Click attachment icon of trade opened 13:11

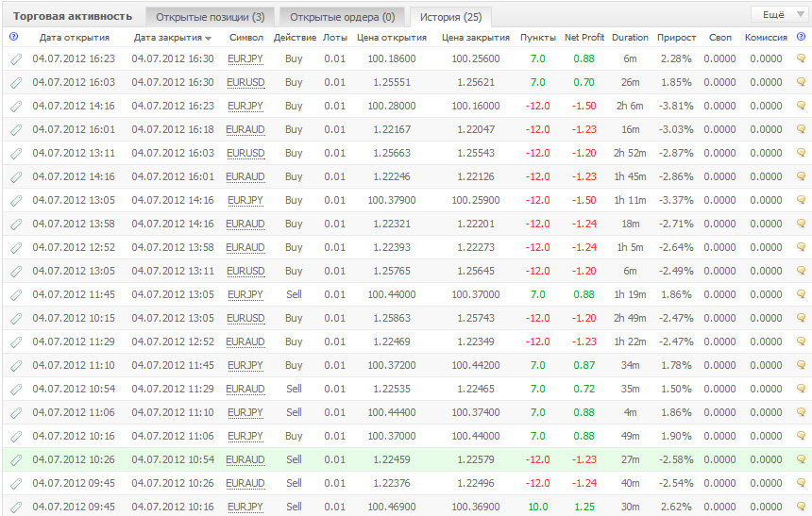click(16, 154)
